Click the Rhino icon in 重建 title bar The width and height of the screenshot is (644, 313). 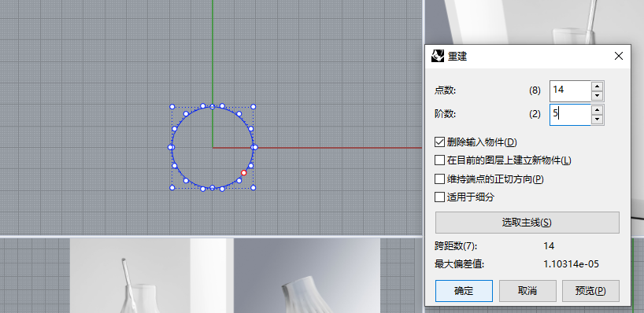[438, 56]
